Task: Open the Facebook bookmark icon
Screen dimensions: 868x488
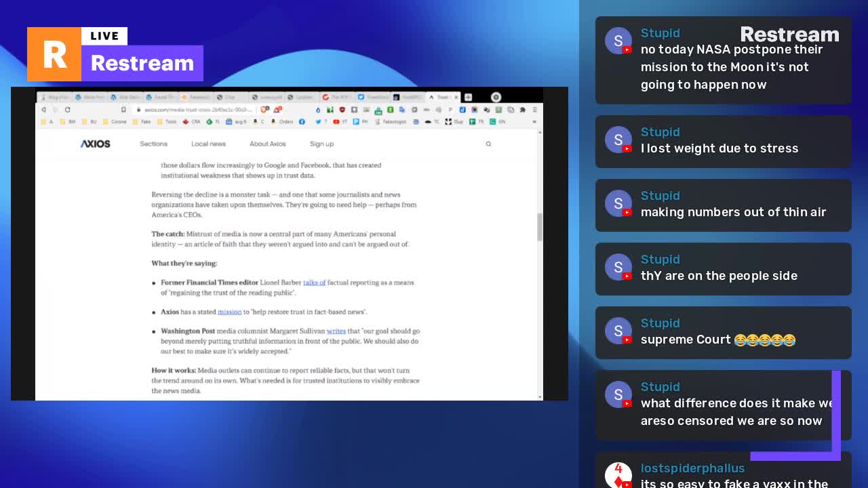Action: [302, 122]
